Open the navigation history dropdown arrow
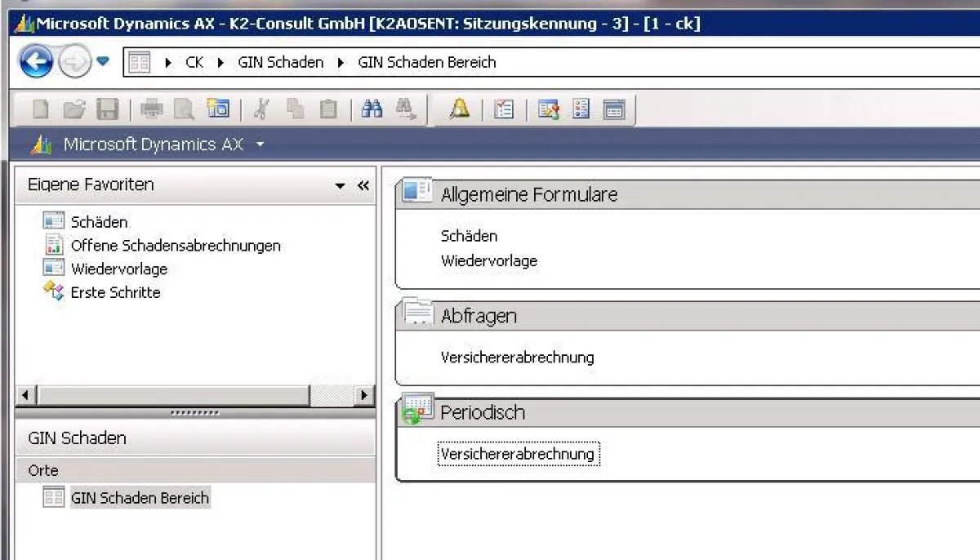This screenshot has height=560, width=980. click(103, 61)
